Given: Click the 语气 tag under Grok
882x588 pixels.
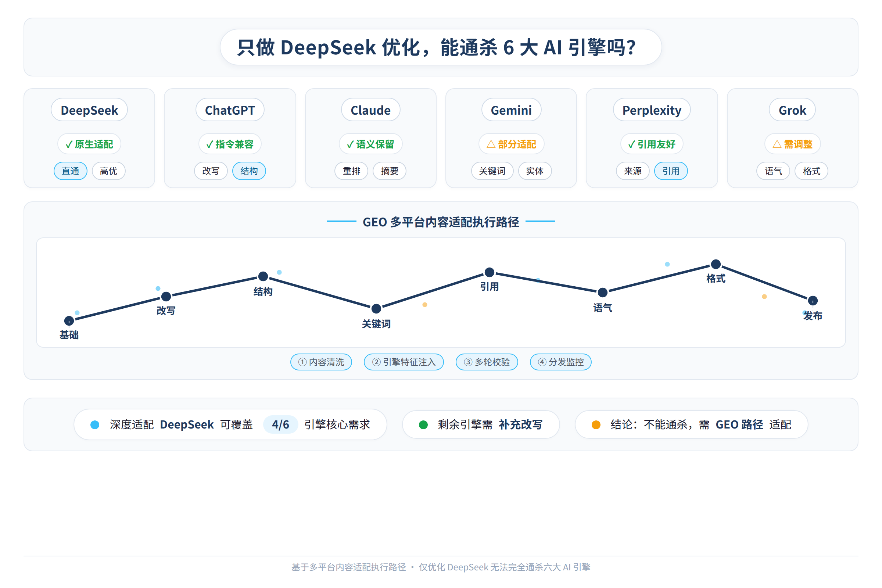Looking at the screenshot, I should (x=773, y=171).
